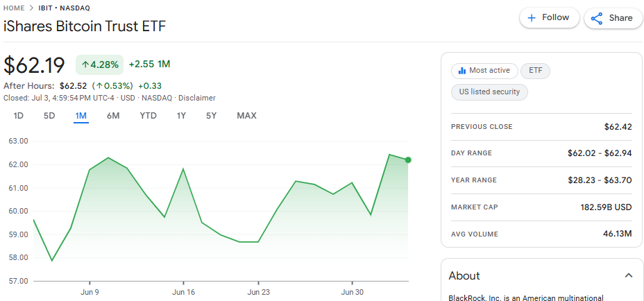Show the MAX range chart

(246, 116)
